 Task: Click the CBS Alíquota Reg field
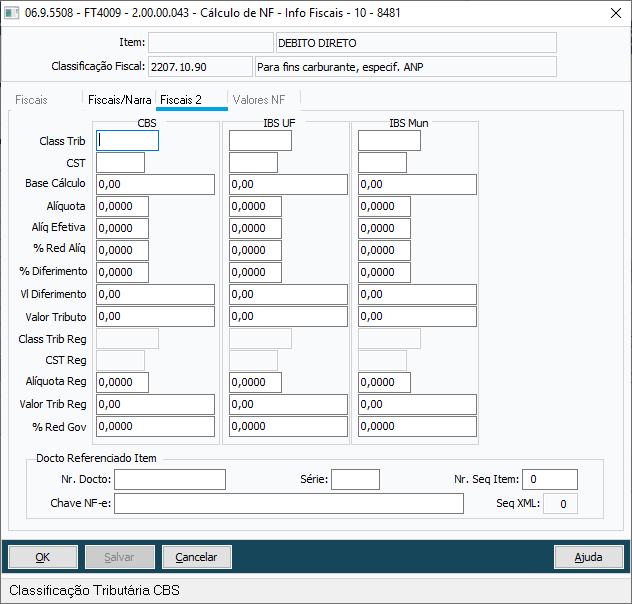pyautogui.click(x=123, y=382)
